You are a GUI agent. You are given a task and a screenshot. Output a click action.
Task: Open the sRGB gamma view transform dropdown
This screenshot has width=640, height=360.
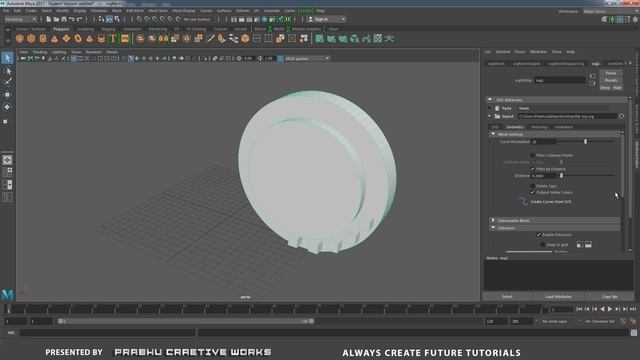(x=307, y=59)
